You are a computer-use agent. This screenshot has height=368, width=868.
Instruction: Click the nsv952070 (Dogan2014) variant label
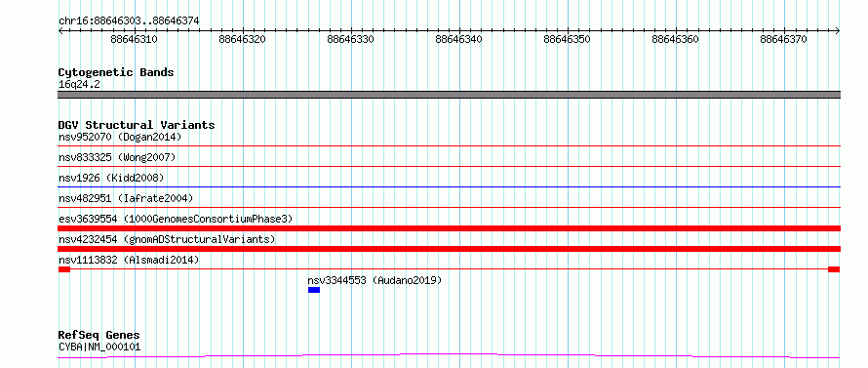(120, 137)
